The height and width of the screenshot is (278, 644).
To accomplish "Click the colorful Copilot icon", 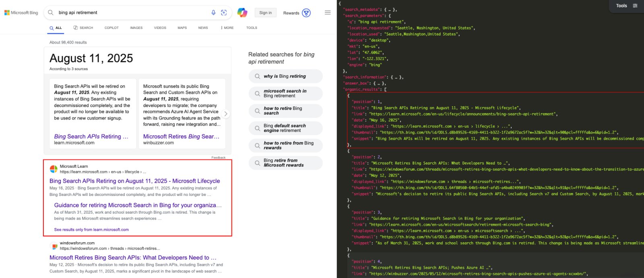I will [242, 12].
